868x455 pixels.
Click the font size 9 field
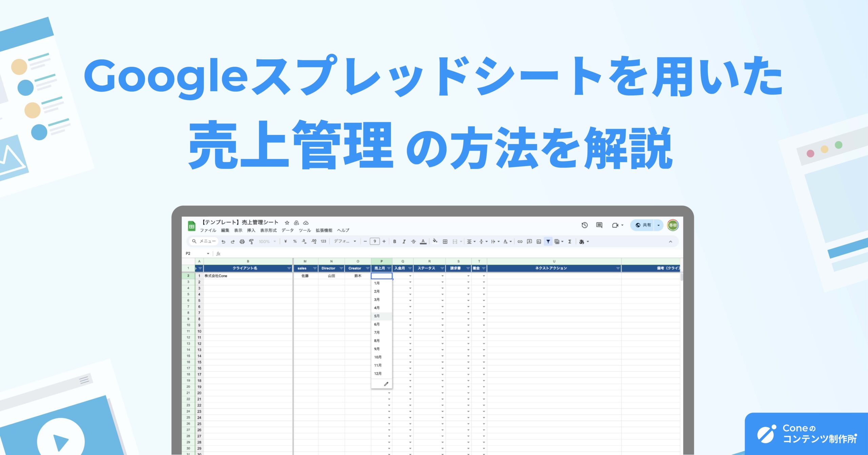tap(375, 242)
